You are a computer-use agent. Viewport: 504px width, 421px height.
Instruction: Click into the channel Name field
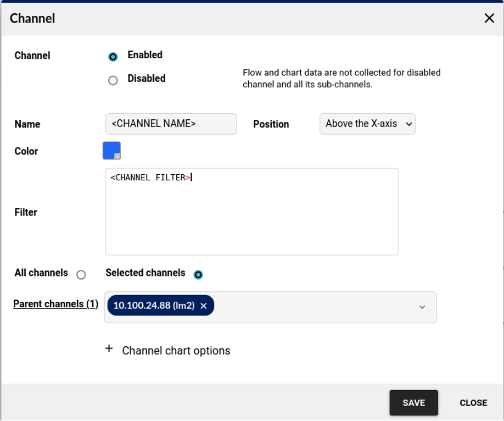coord(171,124)
